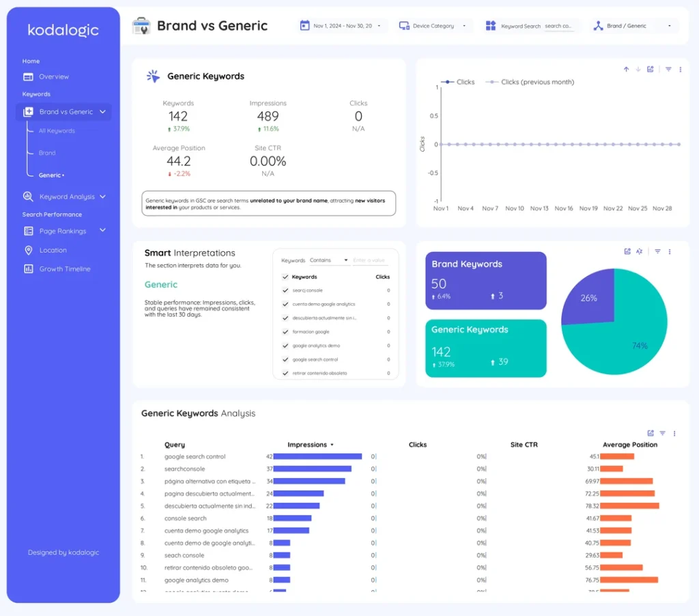The height and width of the screenshot is (616, 699).
Task: Toggle the 'formacion google' keyword checkbox
Action: click(x=285, y=332)
